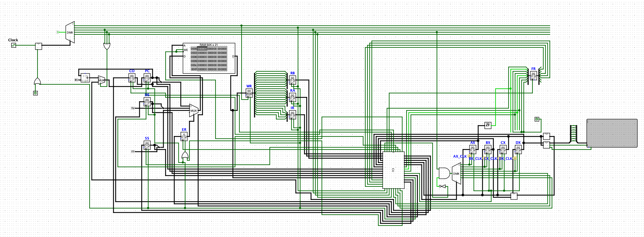Select the three-input OR gate near DMX
644x237 pixels.
[x=107, y=46]
